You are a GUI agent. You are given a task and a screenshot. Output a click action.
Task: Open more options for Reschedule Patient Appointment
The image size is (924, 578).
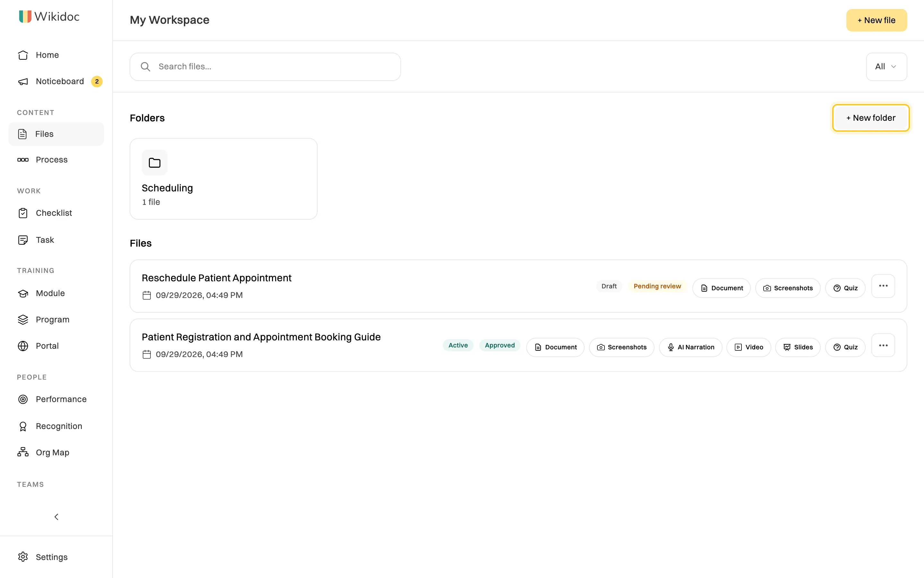(x=884, y=286)
